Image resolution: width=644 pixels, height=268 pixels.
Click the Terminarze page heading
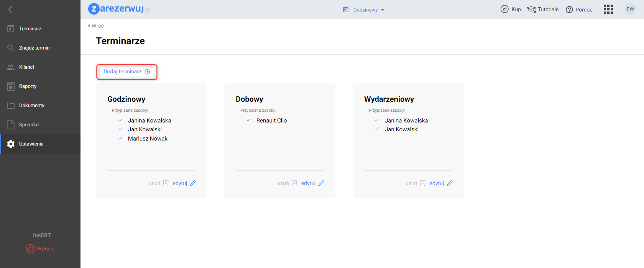[120, 41]
